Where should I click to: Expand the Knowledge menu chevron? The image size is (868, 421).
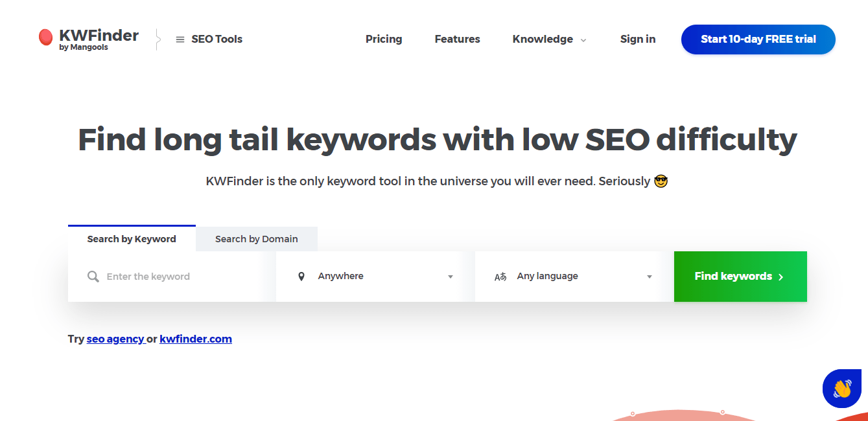(x=583, y=40)
